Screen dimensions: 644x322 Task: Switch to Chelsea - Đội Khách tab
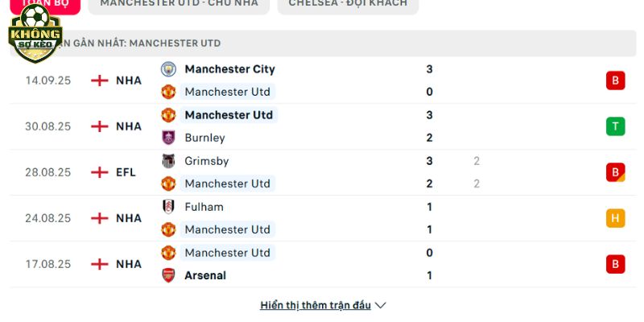(x=348, y=4)
